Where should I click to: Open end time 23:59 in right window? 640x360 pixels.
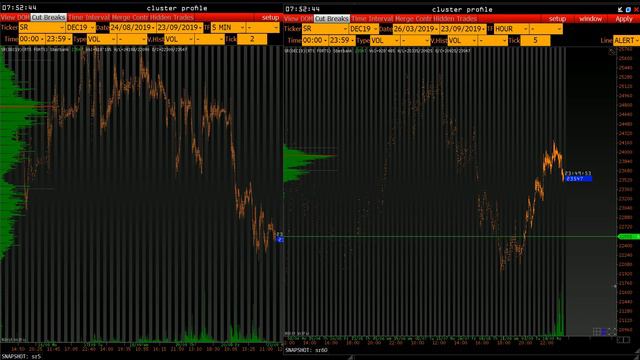(342, 40)
